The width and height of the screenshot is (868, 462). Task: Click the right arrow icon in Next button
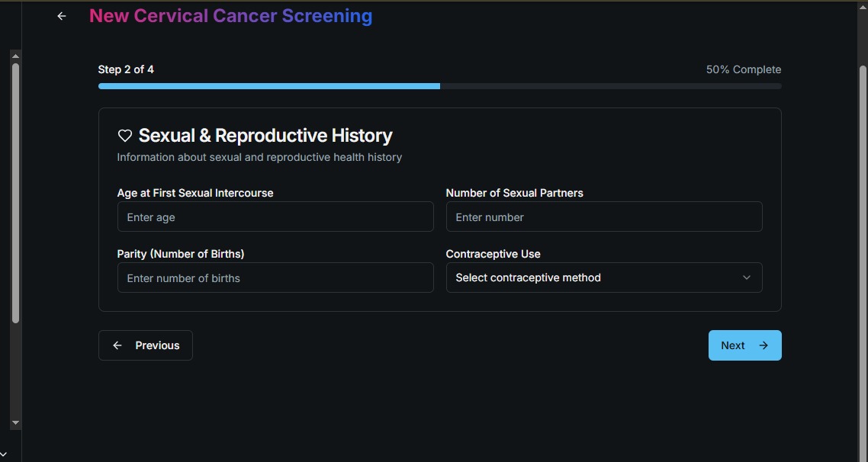764,345
